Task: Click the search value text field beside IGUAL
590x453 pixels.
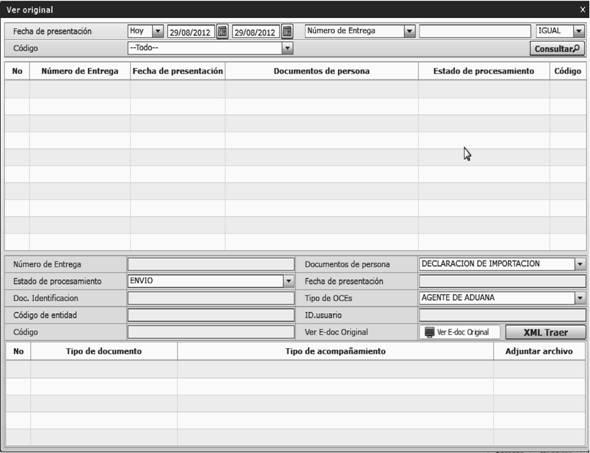Action: pos(475,31)
